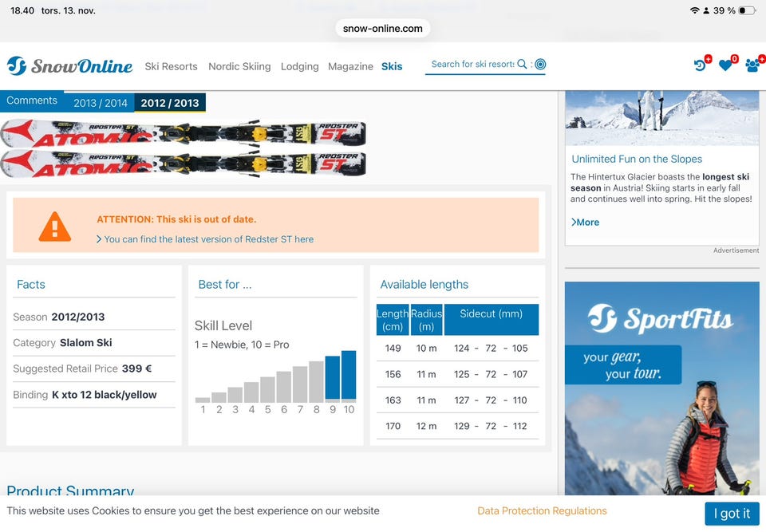
Task: Click the Category Slalom Ski fact
Action: point(62,343)
